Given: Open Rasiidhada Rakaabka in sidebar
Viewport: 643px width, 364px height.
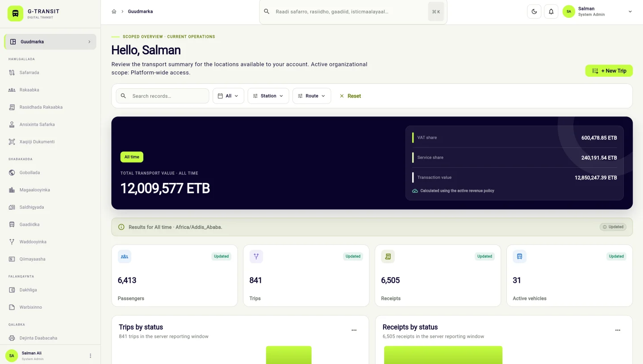Looking at the screenshot, I should click(50, 107).
